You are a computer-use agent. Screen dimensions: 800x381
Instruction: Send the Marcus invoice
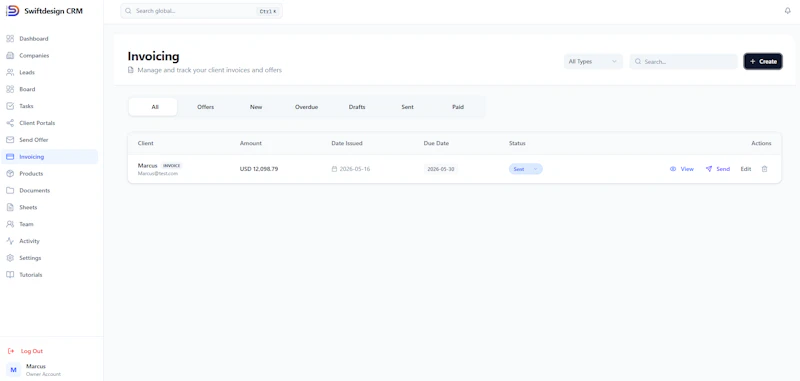click(717, 169)
